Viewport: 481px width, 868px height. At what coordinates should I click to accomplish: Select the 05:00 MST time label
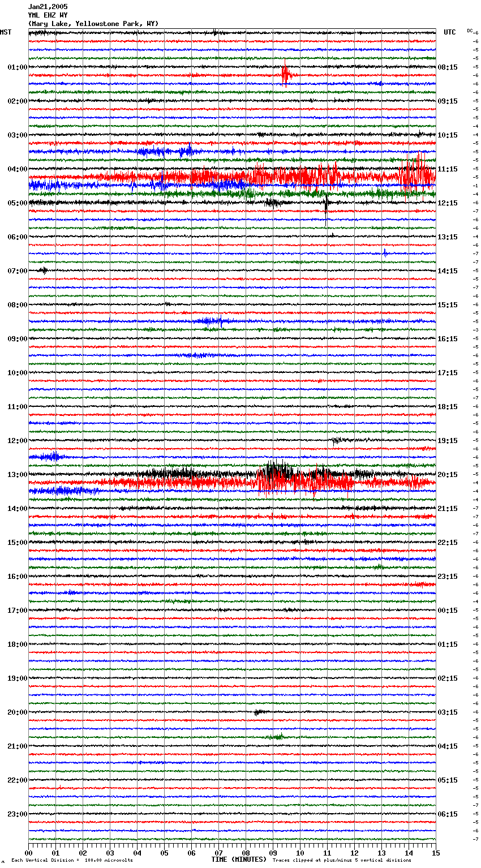(x=18, y=203)
